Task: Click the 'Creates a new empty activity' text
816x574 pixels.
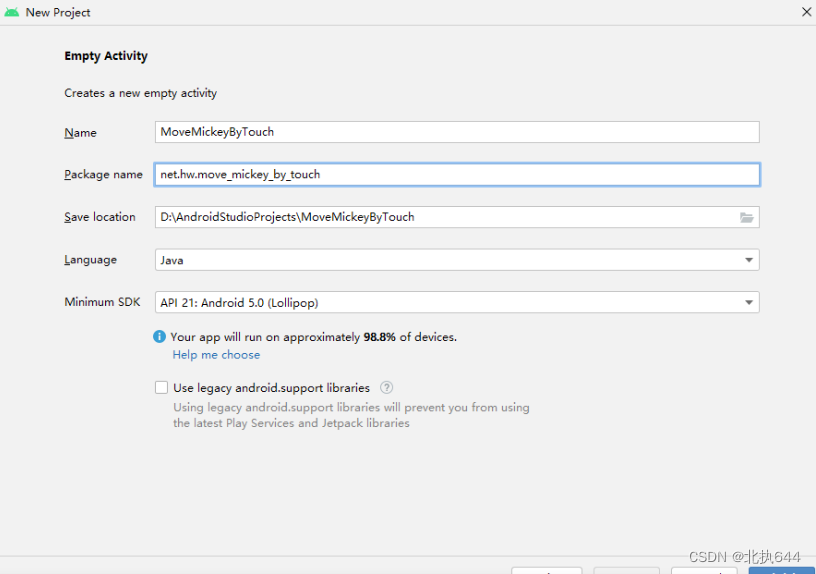Action: 141,93
